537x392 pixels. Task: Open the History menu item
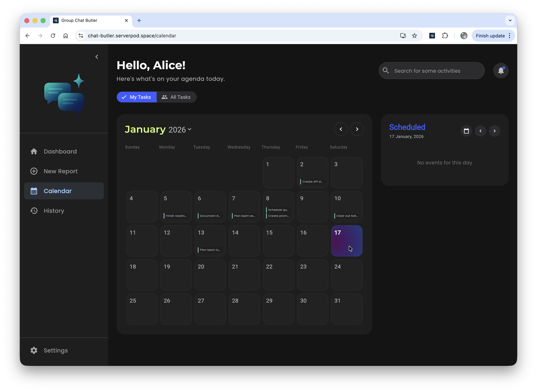point(54,211)
